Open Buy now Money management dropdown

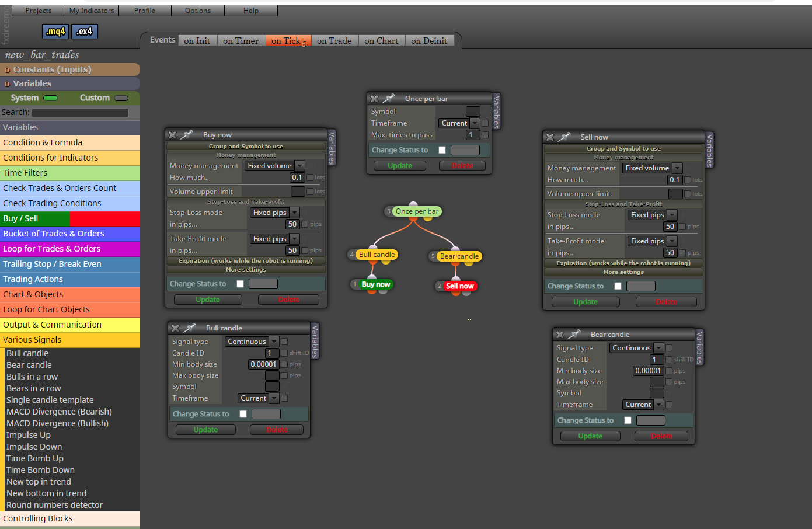coord(274,166)
